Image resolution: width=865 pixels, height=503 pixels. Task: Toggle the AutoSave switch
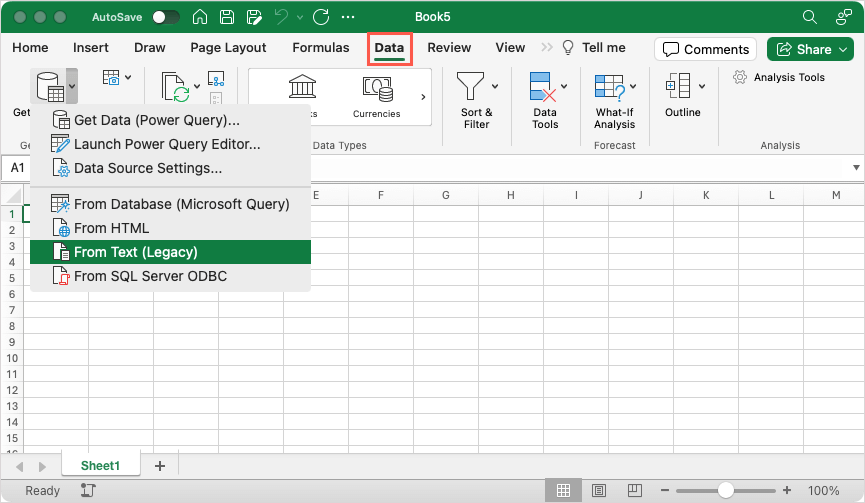tap(165, 17)
